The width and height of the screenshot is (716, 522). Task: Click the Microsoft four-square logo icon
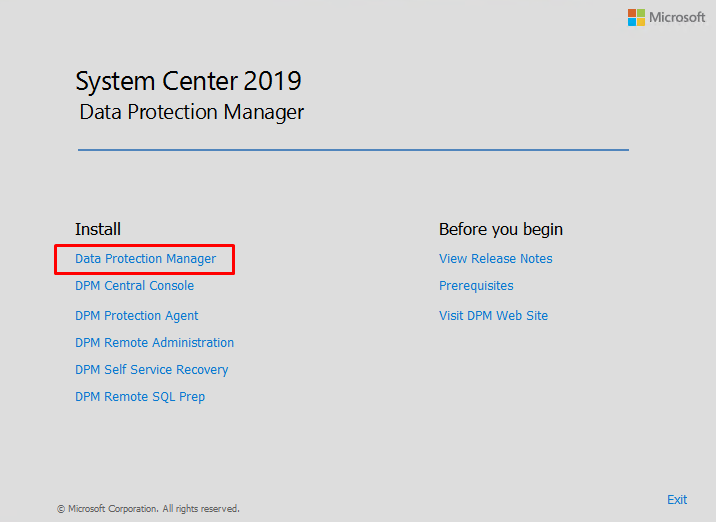coord(636,17)
